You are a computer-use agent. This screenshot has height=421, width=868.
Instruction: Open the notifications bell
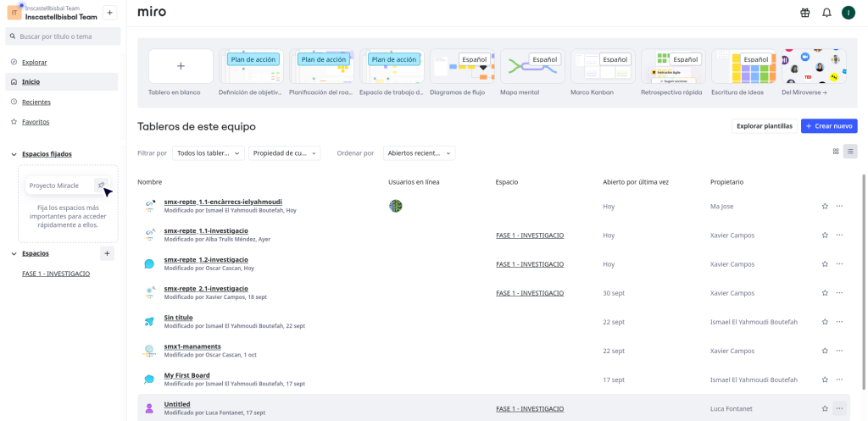point(826,13)
